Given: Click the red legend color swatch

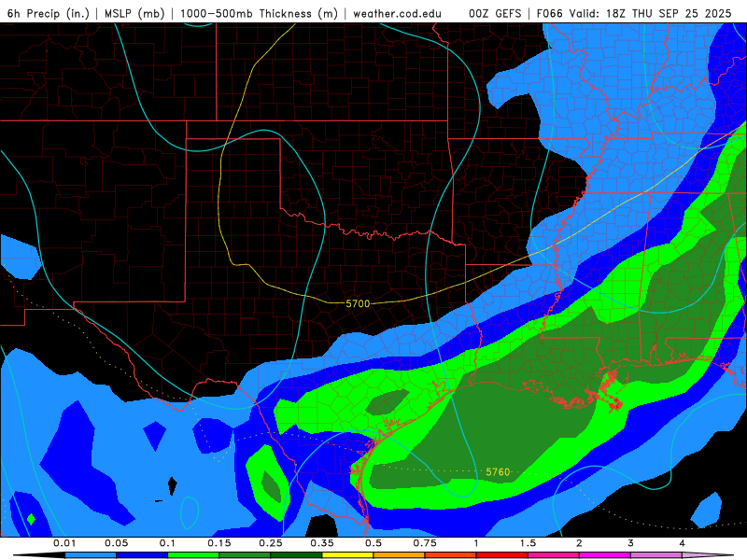Looking at the screenshot, I should [502, 555].
